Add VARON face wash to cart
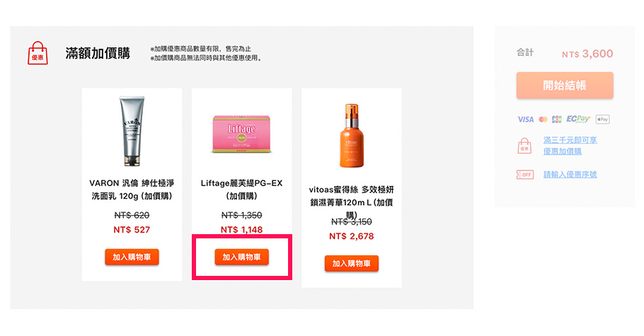This screenshot has width=644, height=336. click(x=132, y=257)
